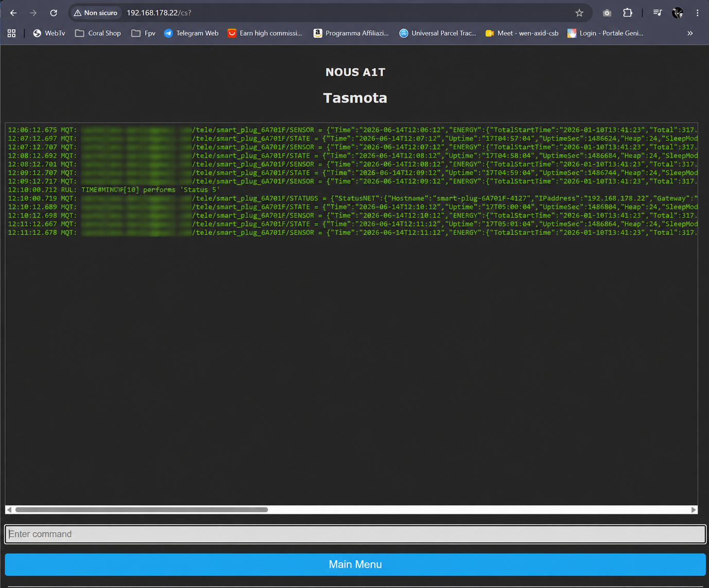Click the 12:11:12.678 SENSOR log line

(353, 233)
